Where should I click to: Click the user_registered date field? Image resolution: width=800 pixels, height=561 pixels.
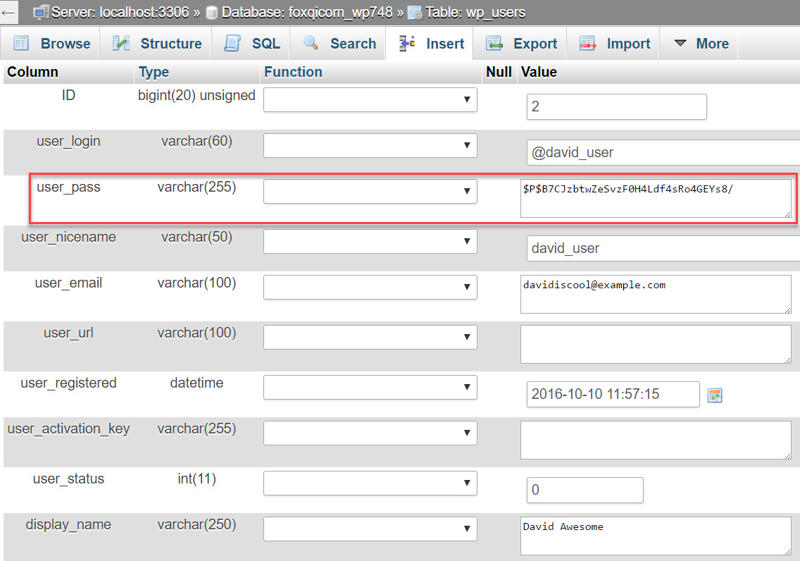(613, 394)
